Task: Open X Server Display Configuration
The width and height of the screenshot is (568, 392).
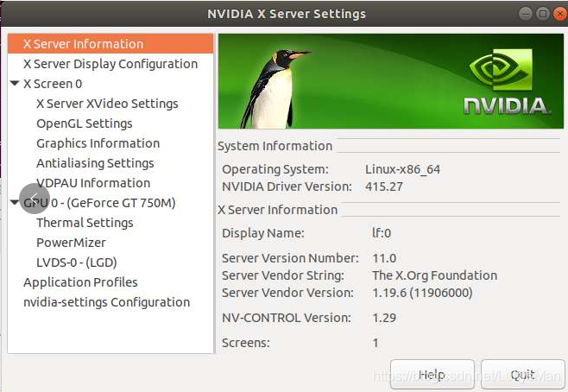Action: (110, 64)
